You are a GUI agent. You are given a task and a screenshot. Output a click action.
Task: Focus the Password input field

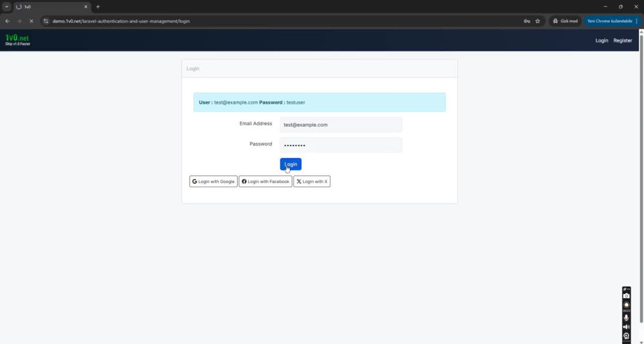[341, 145]
